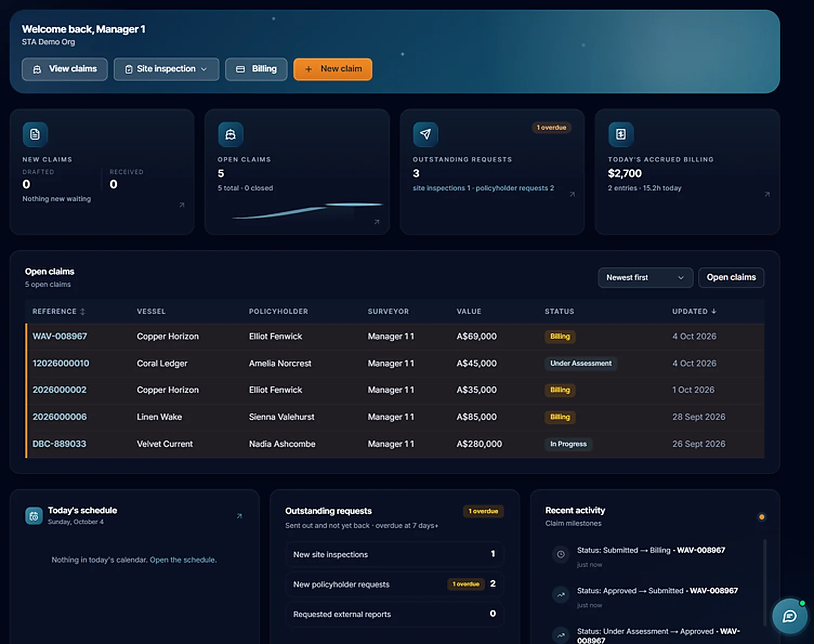Sort by the Reference column
The width and height of the screenshot is (814, 644).
pos(58,312)
